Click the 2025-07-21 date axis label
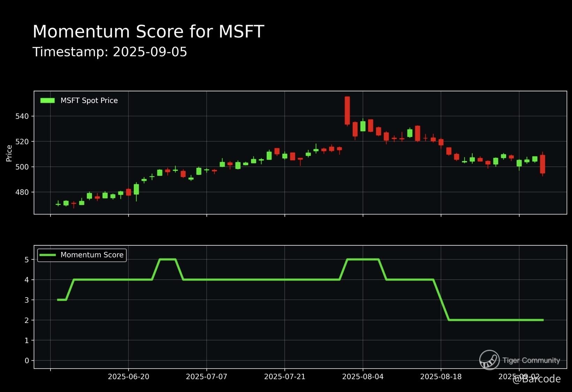Image resolution: width=572 pixels, height=392 pixels. pos(285,377)
